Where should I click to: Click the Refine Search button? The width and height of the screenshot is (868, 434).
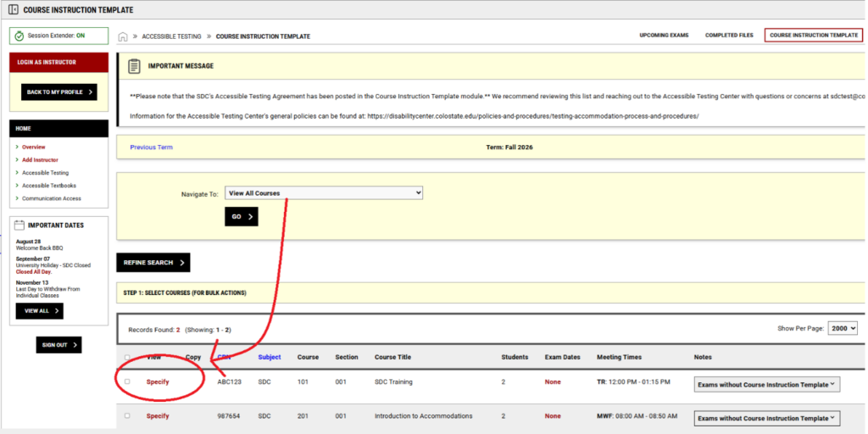pos(153,263)
